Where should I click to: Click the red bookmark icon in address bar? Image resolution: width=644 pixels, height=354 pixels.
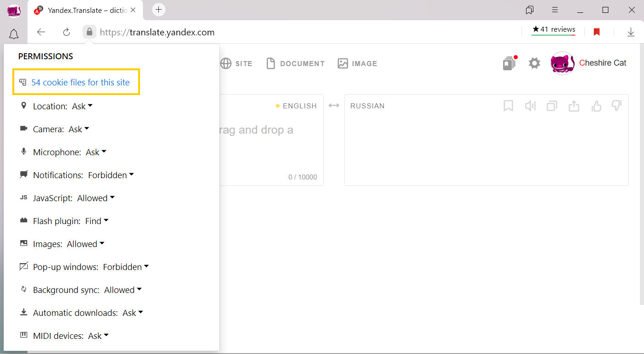click(x=597, y=32)
